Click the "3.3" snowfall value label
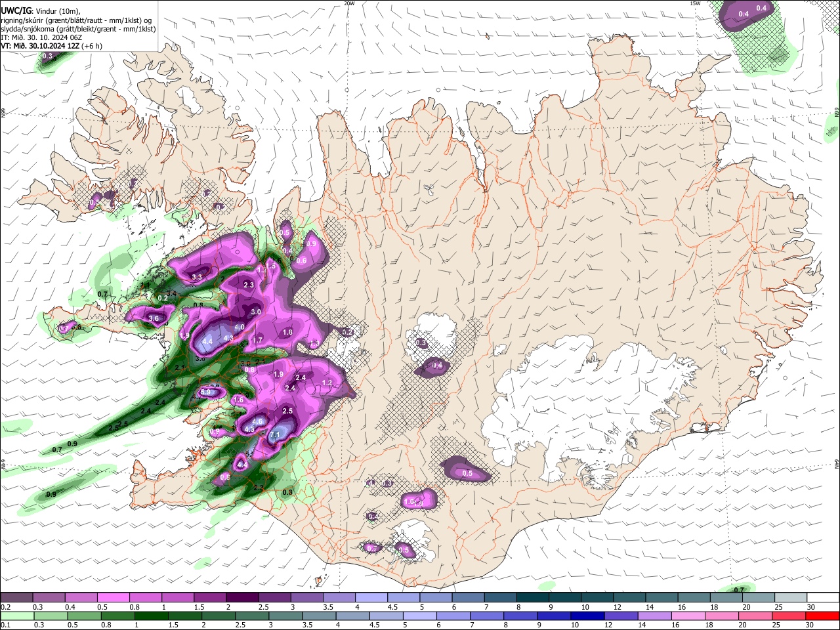840x630 pixels. click(x=197, y=278)
